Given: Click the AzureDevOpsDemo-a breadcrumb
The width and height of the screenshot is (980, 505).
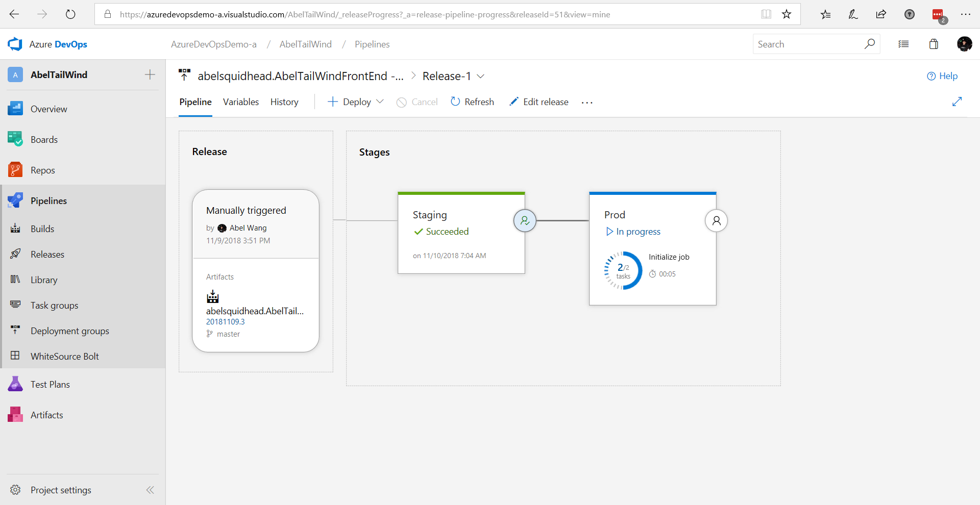Looking at the screenshot, I should click(x=214, y=44).
